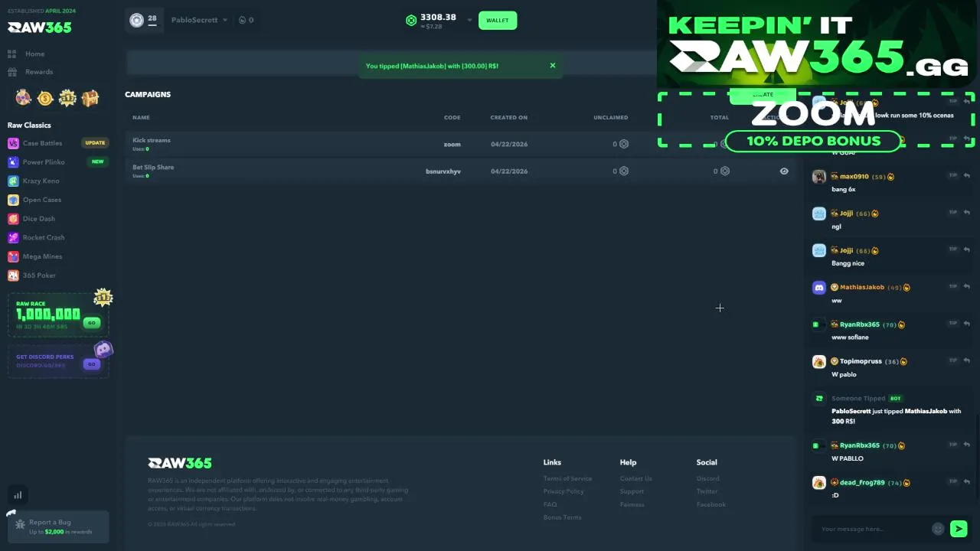Open Privacy Policy footer link

(x=563, y=491)
